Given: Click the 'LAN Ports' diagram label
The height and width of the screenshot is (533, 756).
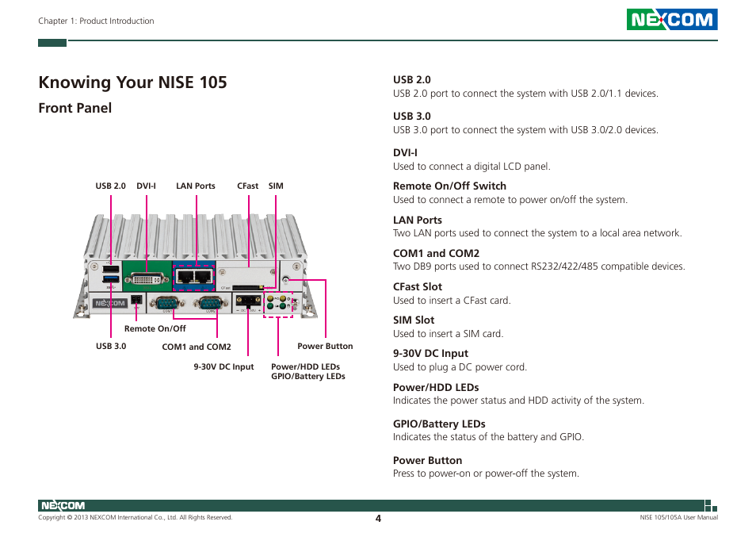Looking at the screenshot, I should pos(195,186).
